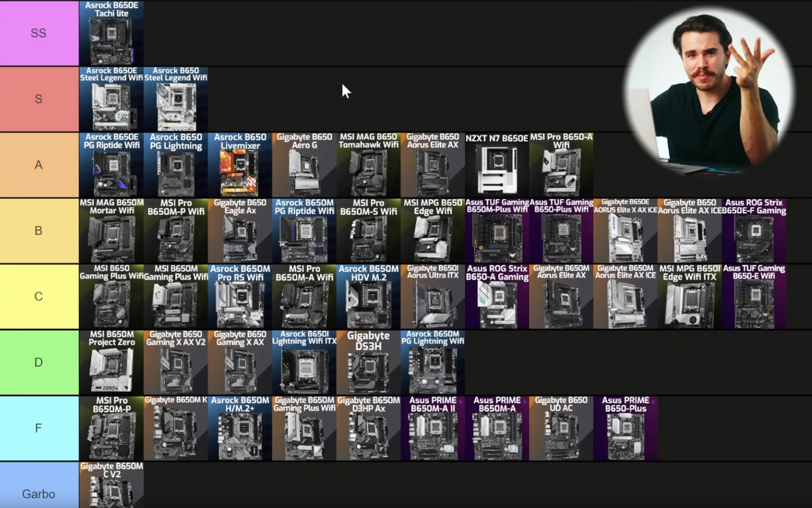Click the S tier label
812x508 pixels.
[39, 99]
